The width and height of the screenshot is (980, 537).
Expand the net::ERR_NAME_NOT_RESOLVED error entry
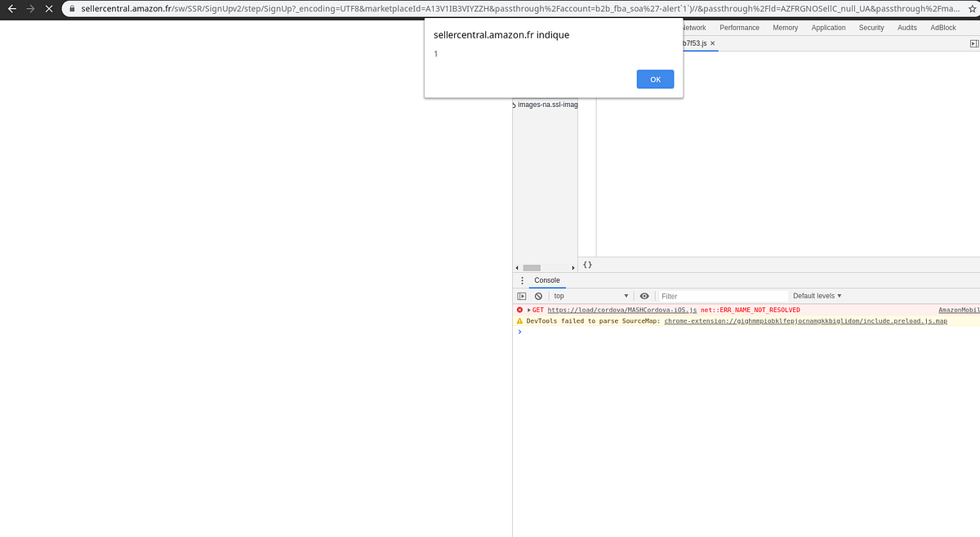(530, 310)
